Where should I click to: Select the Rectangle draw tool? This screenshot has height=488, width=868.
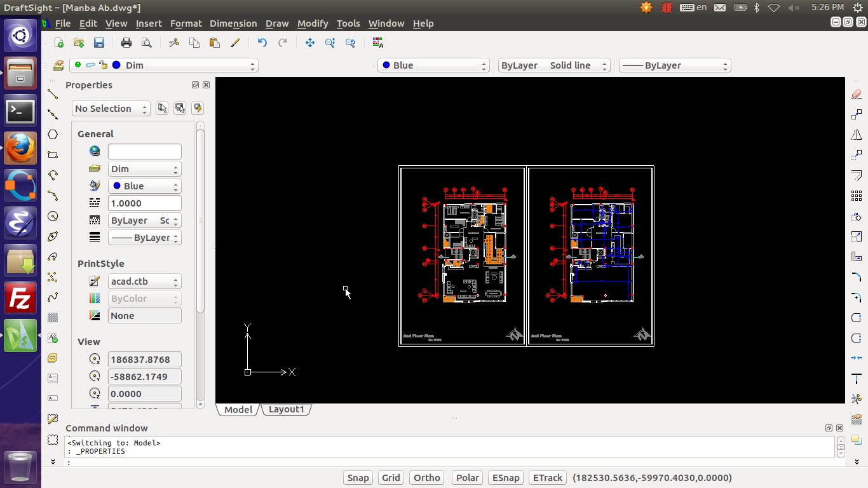point(53,155)
